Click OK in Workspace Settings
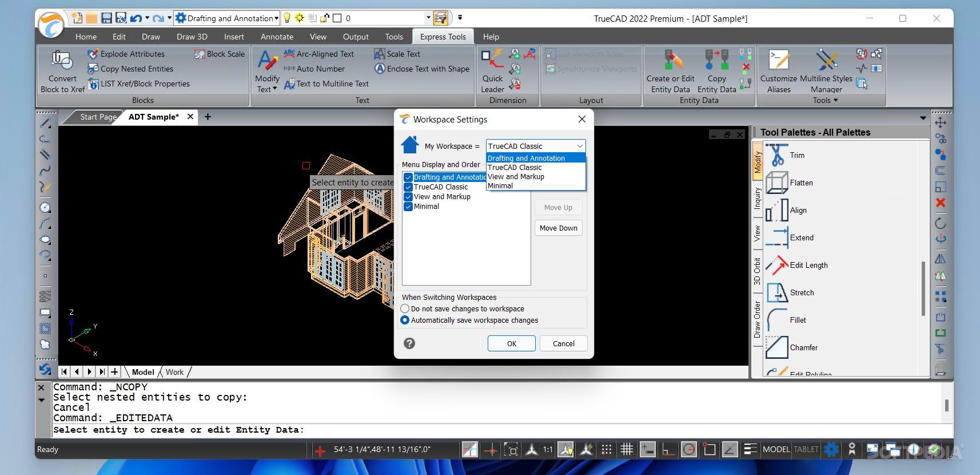The height and width of the screenshot is (475, 980). pos(511,343)
